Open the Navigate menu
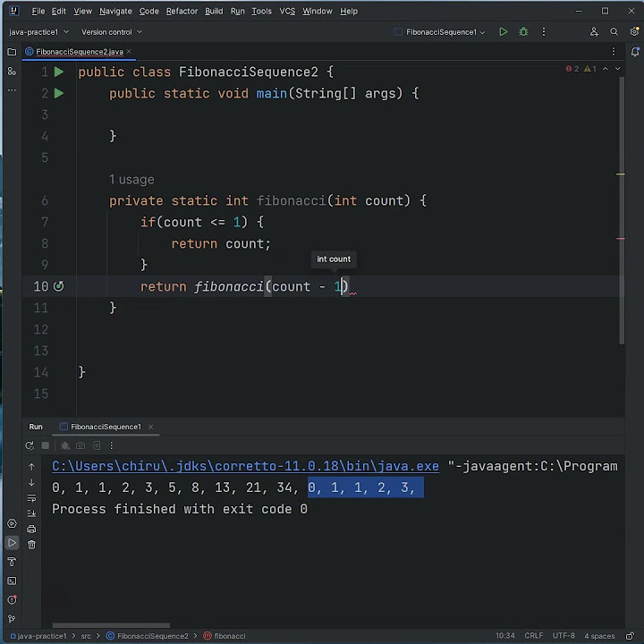The image size is (644, 644). 115,11
